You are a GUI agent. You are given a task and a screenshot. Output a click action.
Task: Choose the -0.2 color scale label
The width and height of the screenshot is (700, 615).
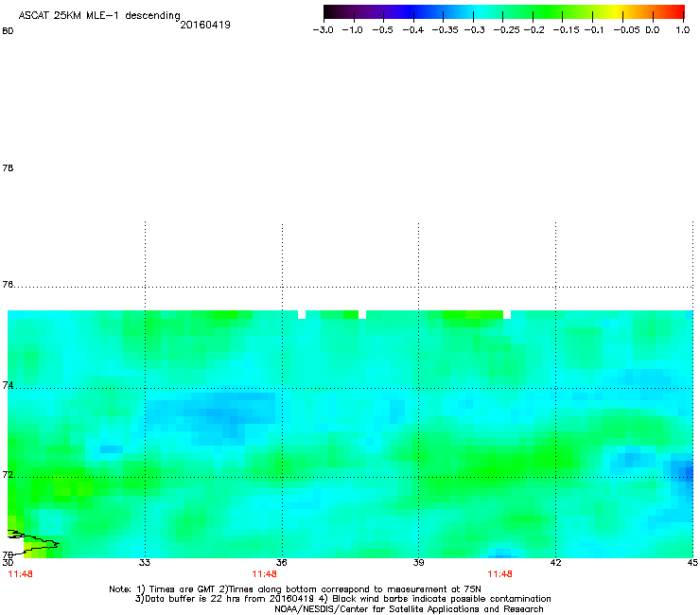pos(534,30)
